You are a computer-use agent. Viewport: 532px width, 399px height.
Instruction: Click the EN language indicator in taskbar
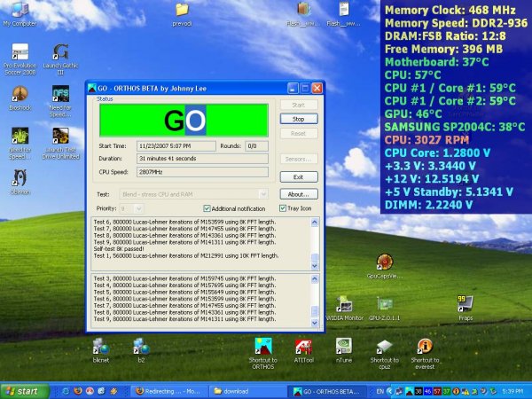click(x=380, y=391)
